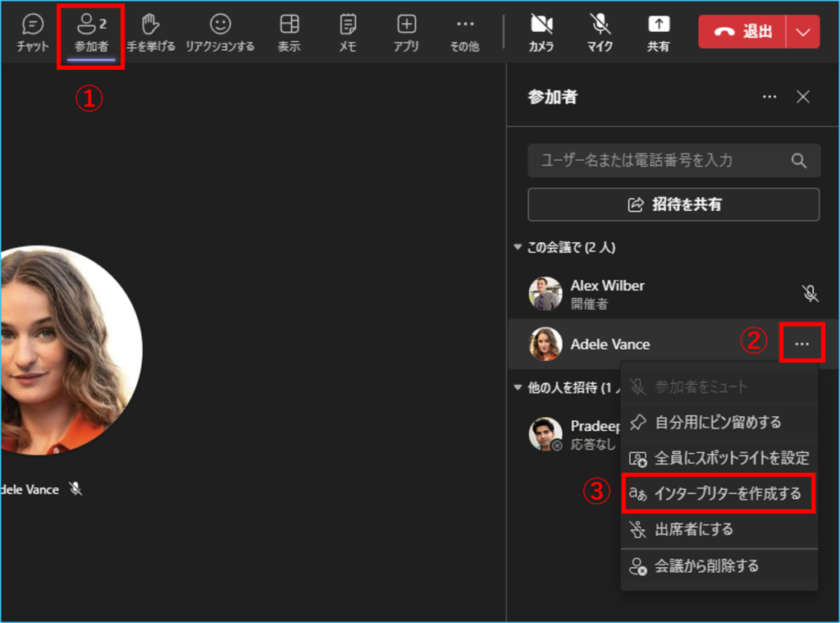Image resolution: width=840 pixels, height=623 pixels.
Task: Open the メモ notes icon
Action: [x=348, y=32]
